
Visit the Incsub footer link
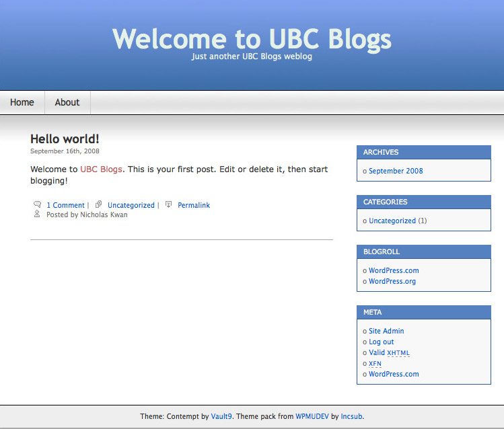click(x=352, y=416)
